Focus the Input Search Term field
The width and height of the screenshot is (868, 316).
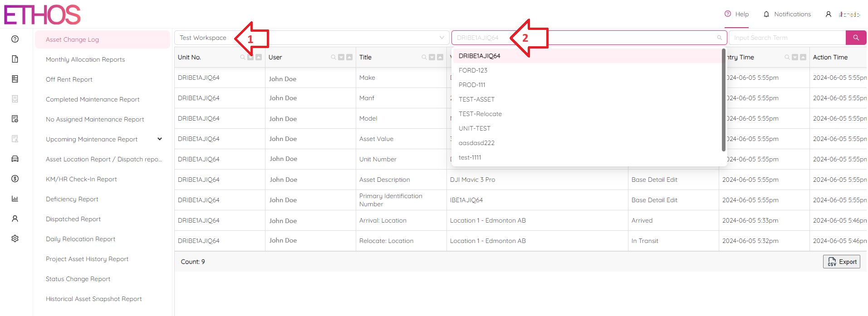click(787, 38)
